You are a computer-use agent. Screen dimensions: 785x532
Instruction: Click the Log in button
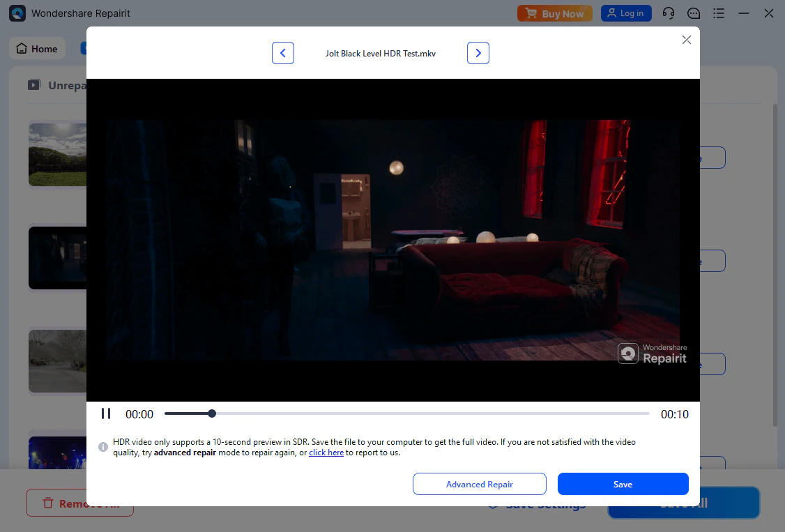626,13
